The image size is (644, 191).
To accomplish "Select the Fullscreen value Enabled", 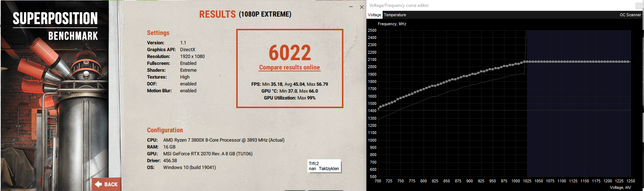I will click(x=188, y=63).
